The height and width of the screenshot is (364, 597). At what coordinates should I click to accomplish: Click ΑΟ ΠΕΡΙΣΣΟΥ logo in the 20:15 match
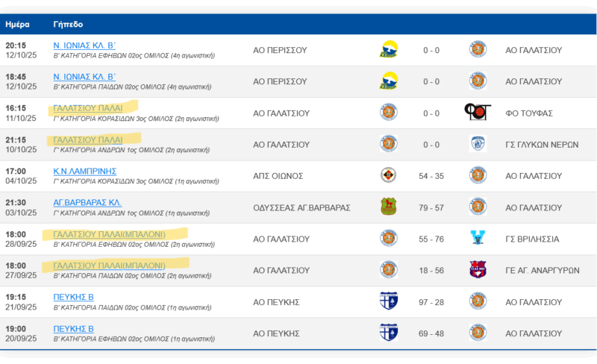pyautogui.click(x=388, y=50)
